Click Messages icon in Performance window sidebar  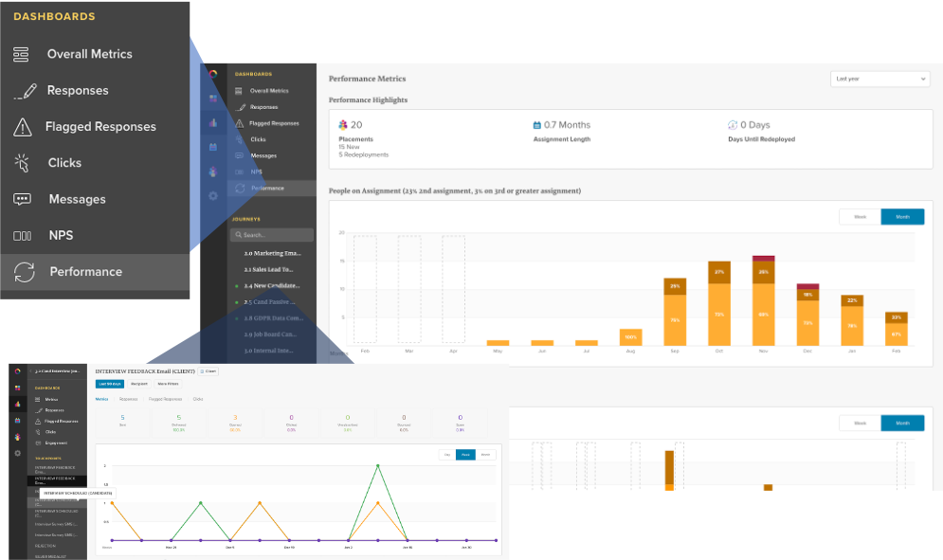pos(239,155)
